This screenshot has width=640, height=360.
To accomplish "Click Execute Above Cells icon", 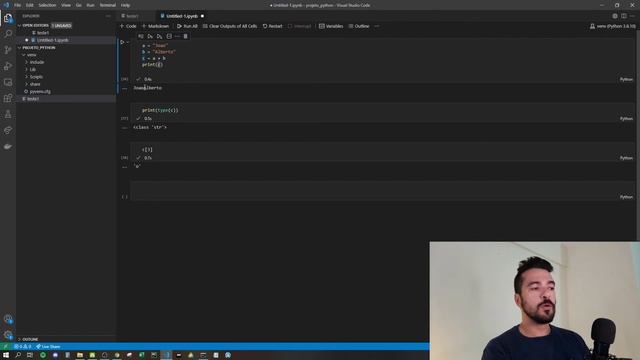I will pyautogui.click(x=150, y=36).
